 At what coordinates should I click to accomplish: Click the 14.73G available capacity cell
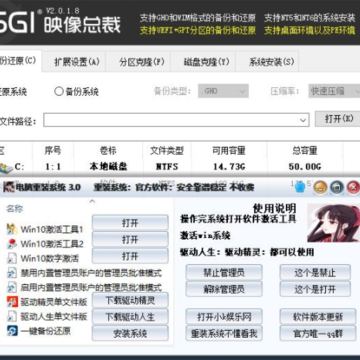pos(229,166)
